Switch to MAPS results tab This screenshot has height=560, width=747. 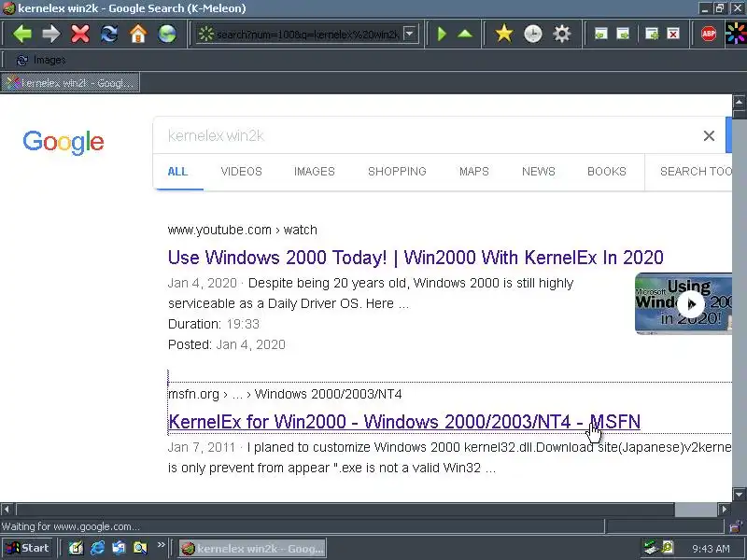474,172
